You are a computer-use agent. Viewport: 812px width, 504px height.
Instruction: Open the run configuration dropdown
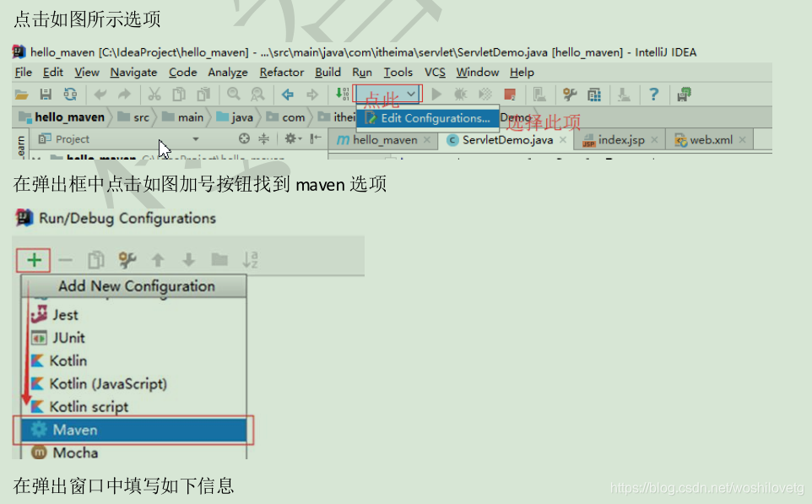(387, 94)
